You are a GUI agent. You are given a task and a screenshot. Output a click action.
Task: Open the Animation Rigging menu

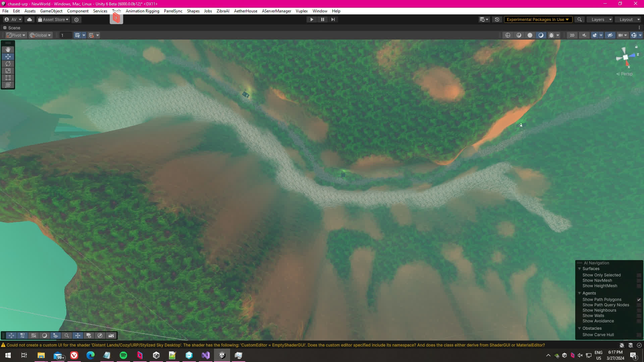pos(142,11)
